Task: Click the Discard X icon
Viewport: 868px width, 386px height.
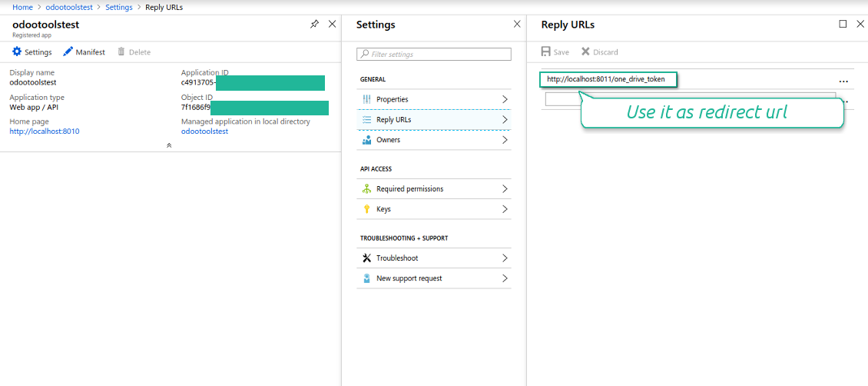Action: pos(585,52)
